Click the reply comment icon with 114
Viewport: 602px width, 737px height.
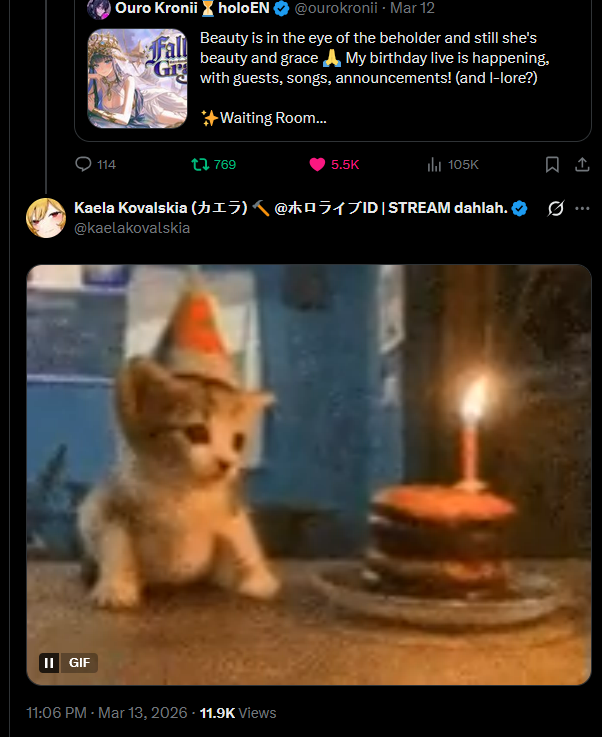click(x=84, y=165)
